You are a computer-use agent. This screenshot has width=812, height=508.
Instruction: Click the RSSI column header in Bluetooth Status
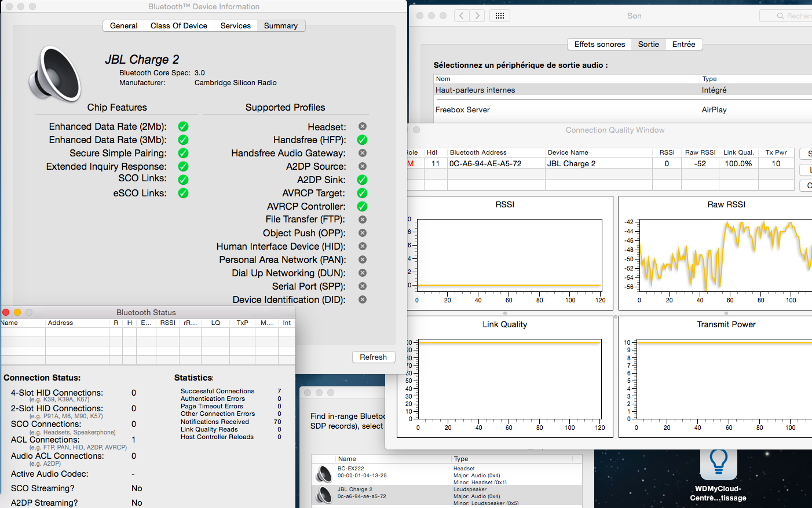coord(167,323)
